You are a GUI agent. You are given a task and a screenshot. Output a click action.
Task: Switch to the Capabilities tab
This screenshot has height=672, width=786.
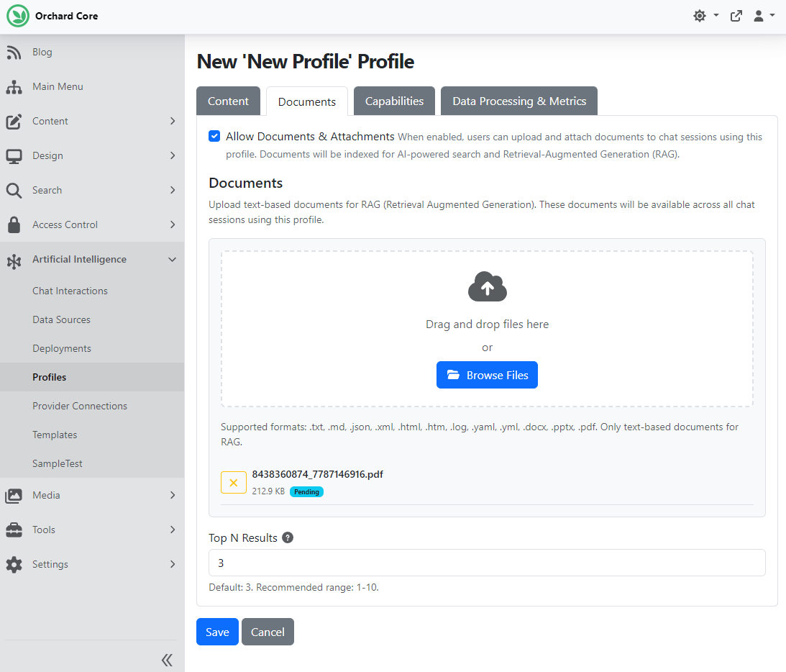pos(395,101)
